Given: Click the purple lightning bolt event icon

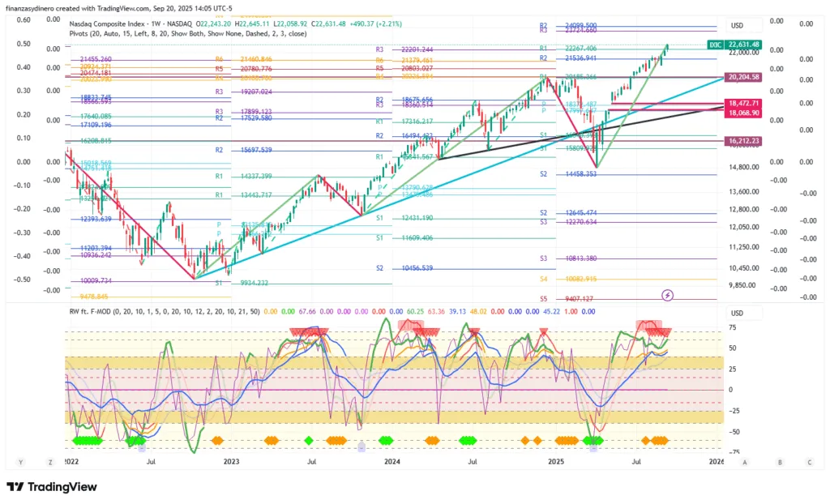Looking at the screenshot, I should point(668,295).
